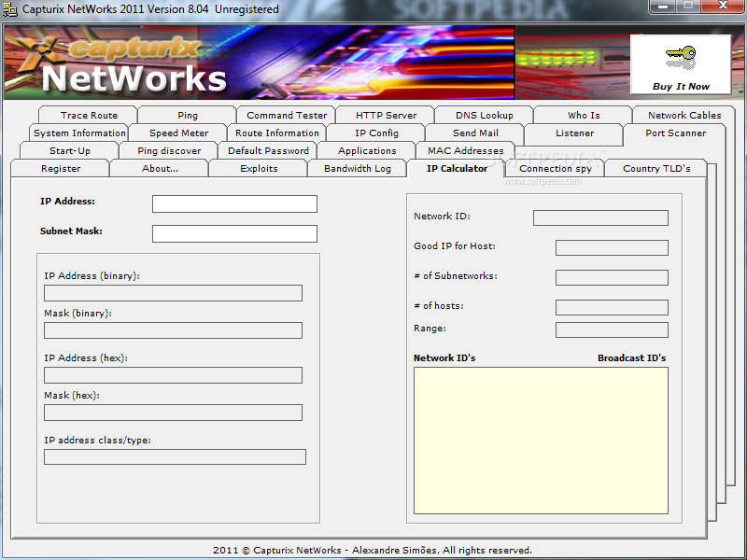Image resolution: width=747 pixels, height=560 pixels.
Task: Click the Network ID result field
Action: pyautogui.click(x=600, y=218)
